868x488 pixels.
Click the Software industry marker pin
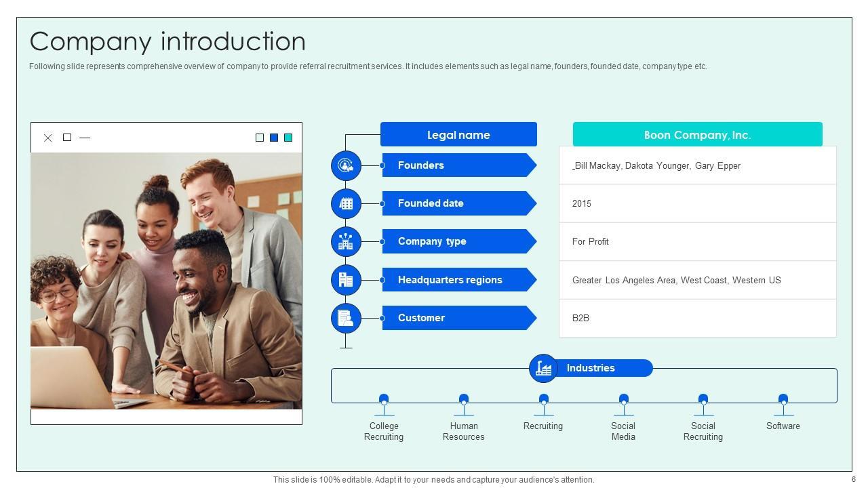point(783,400)
